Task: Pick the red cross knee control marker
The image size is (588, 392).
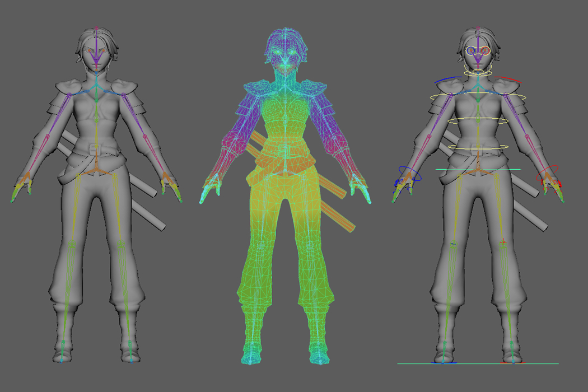Action: pos(503,242)
